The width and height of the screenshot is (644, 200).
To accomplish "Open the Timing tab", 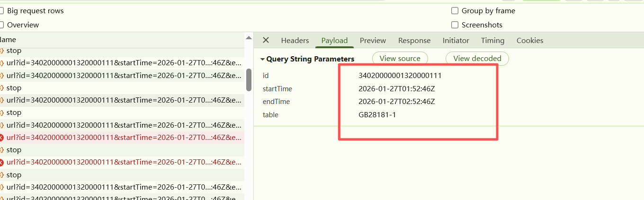I will pos(492,41).
